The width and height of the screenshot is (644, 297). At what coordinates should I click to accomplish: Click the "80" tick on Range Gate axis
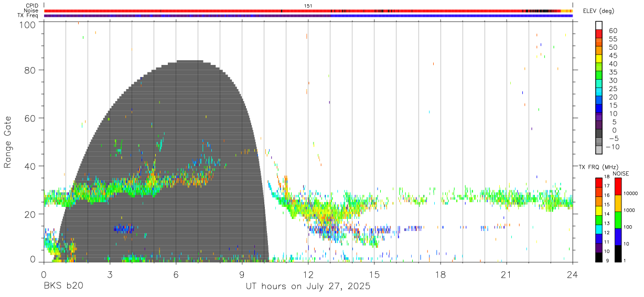pyautogui.click(x=31, y=70)
